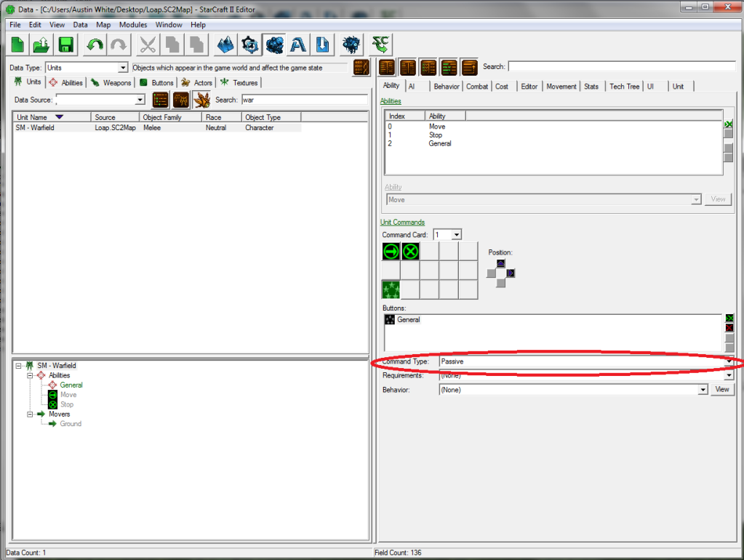The height and width of the screenshot is (560, 744).
Task: Click the Unit Commands section link
Action: 402,222
